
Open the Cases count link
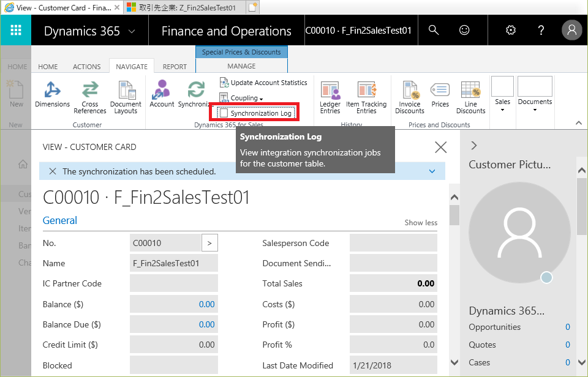tap(567, 362)
